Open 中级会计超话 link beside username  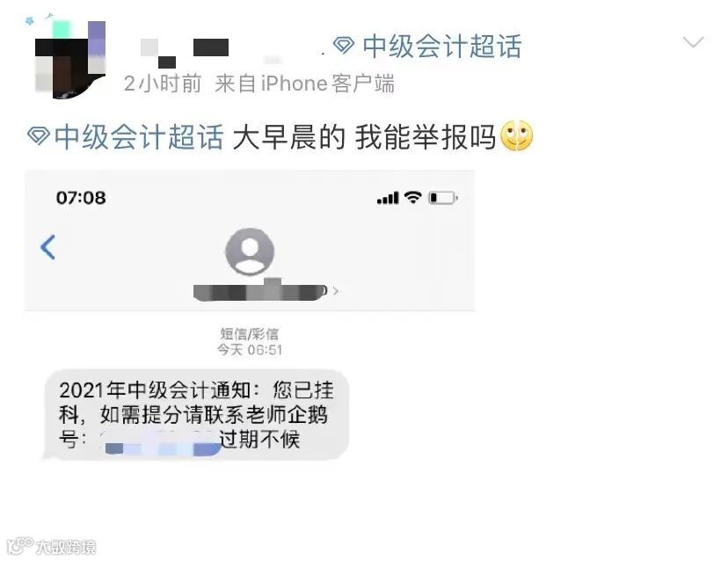coord(441,47)
